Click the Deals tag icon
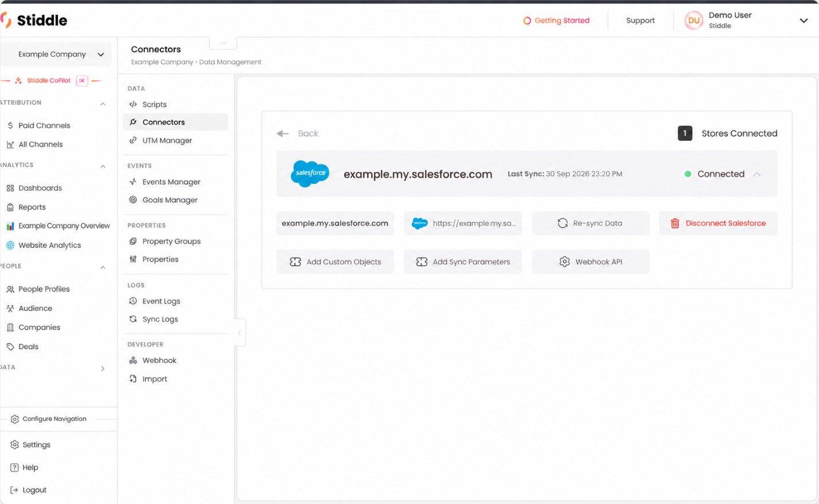This screenshot has height=504, width=819. [x=10, y=346]
